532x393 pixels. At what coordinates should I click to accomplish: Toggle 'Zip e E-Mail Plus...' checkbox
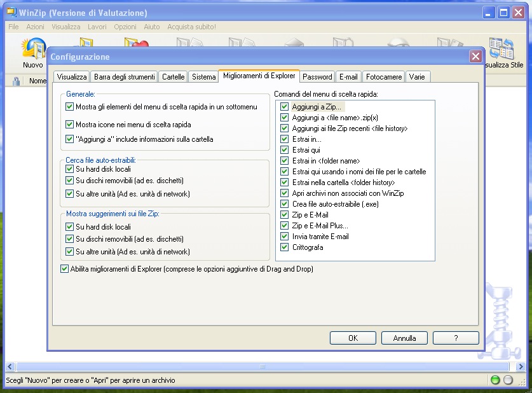[x=285, y=226]
